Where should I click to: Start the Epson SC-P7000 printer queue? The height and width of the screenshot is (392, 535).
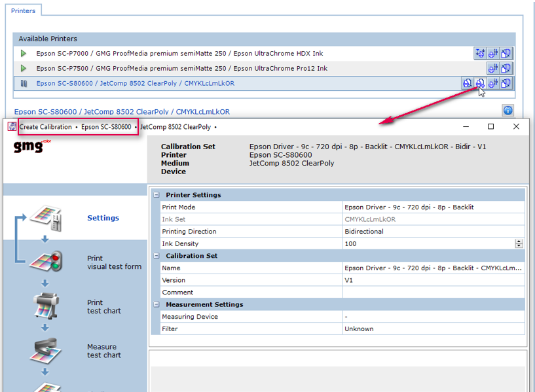(23, 53)
